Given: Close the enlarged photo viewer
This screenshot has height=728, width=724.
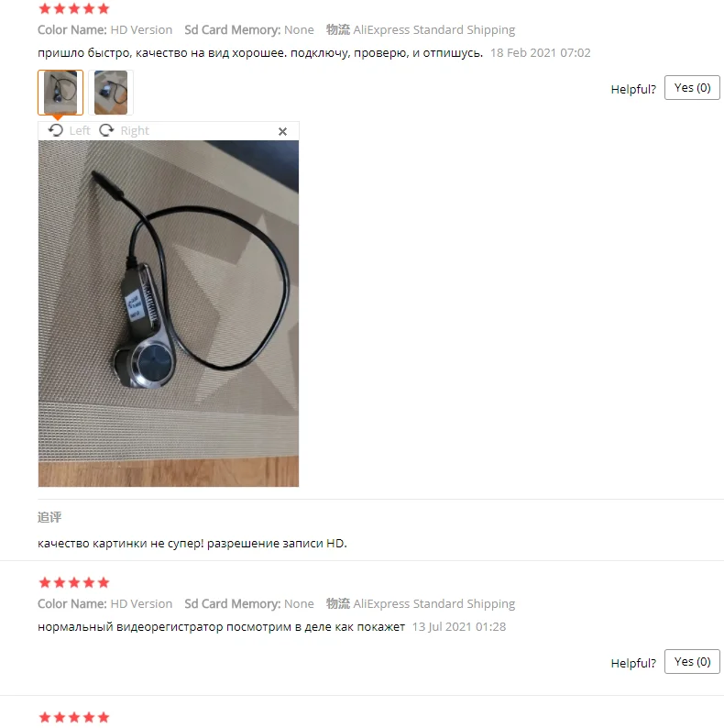Looking at the screenshot, I should [x=282, y=131].
